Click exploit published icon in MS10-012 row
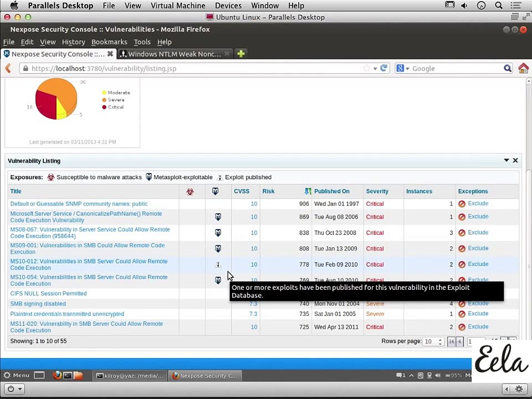Image resolution: width=532 pixels, height=399 pixels. point(218,264)
